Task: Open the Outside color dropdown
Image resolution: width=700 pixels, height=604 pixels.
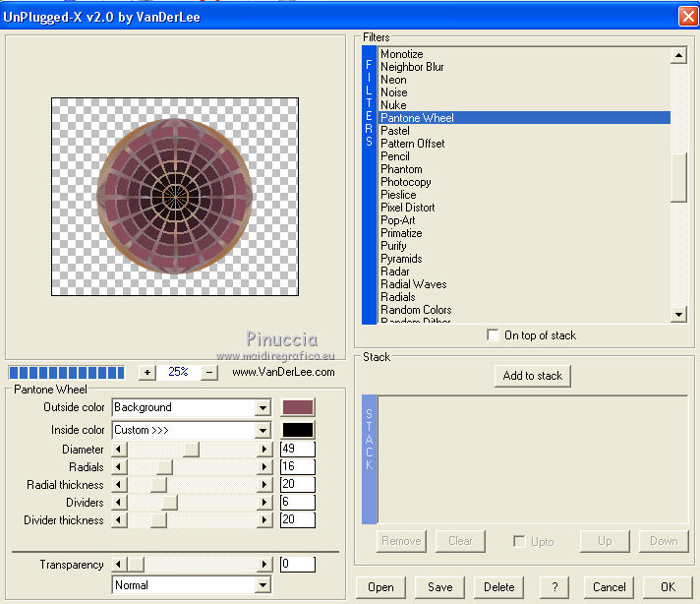Action: [x=262, y=407]
